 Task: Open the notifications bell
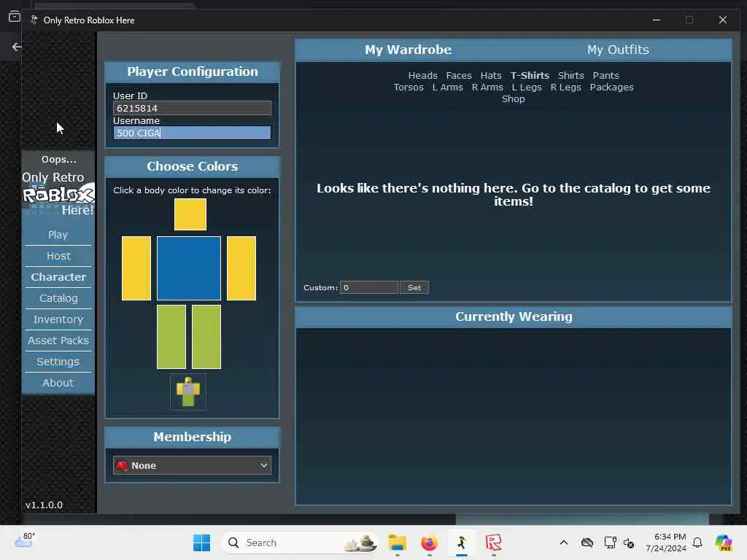(x=697, y=542)
